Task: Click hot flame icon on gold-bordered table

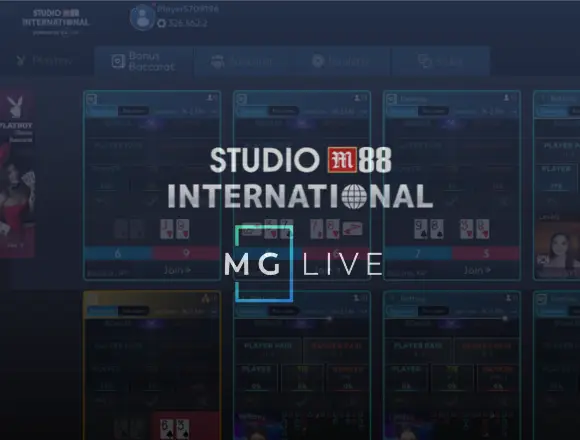Action: 206,298
